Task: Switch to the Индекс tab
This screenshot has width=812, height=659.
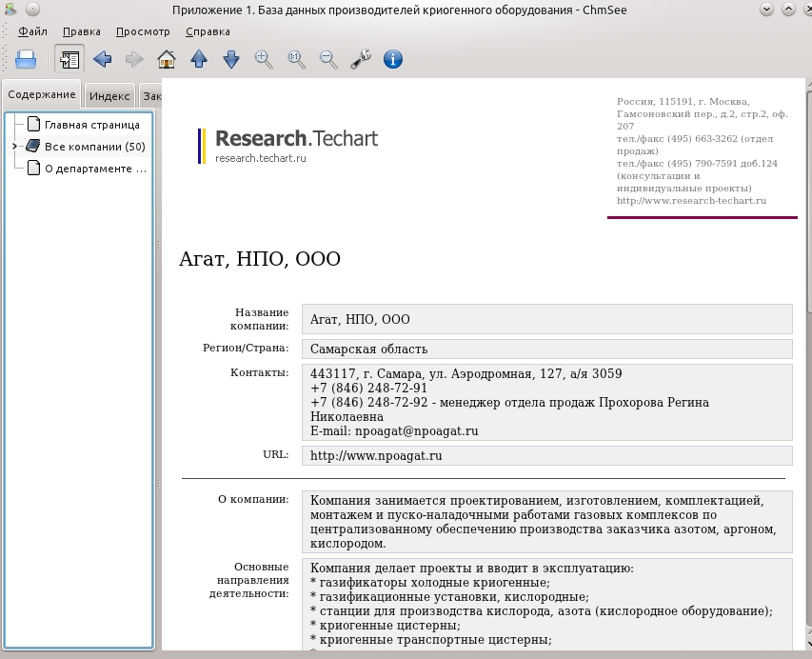Action: 109,96
